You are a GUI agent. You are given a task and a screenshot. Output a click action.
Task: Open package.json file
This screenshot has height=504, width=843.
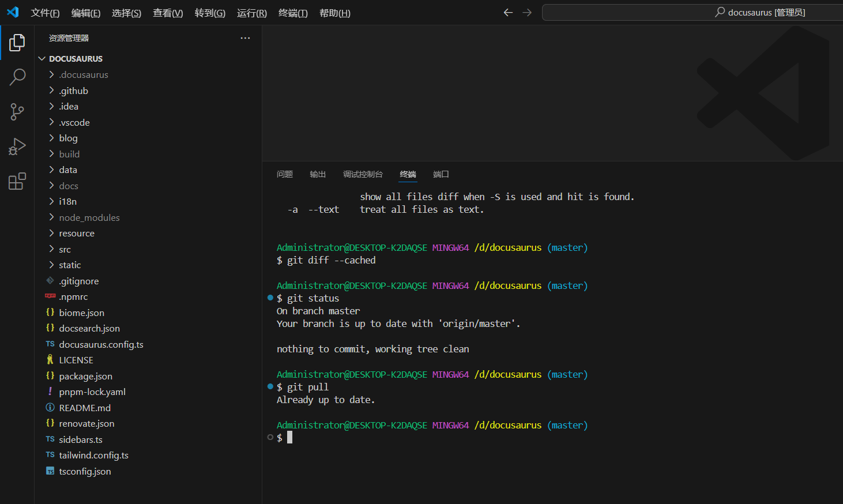[x=85, y=376]
